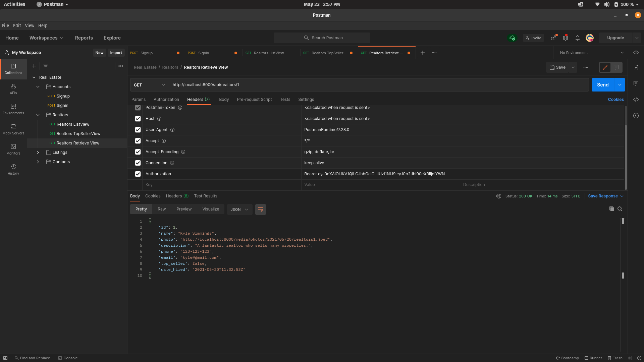The width and height of the screenshot is (644, 362).
Task: Open History in the sidebar
Action: pyautogui.click(x=13, y=169)
